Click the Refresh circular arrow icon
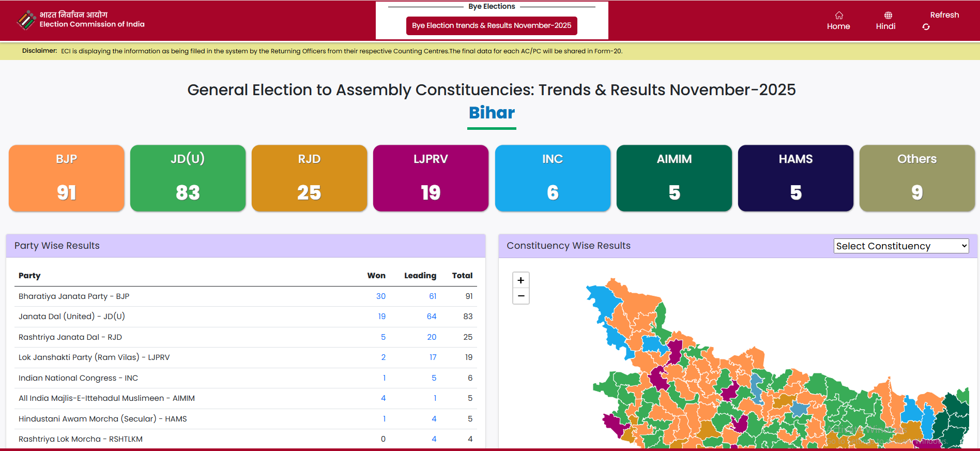The width and height of the screenshot is (980, 451). [x=926, y=27]
